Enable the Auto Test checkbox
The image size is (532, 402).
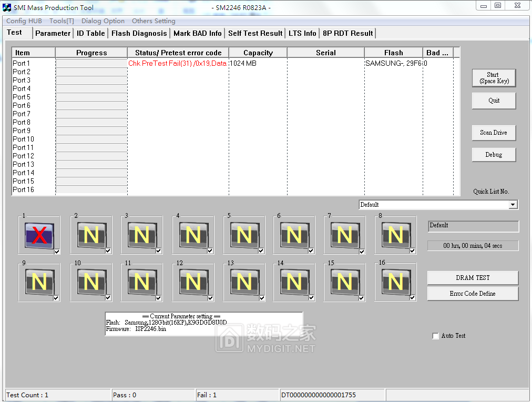tap(435, 336)
